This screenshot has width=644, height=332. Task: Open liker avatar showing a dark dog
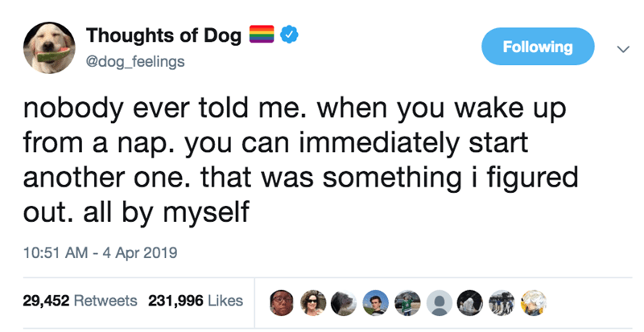[x=345, y=303]
